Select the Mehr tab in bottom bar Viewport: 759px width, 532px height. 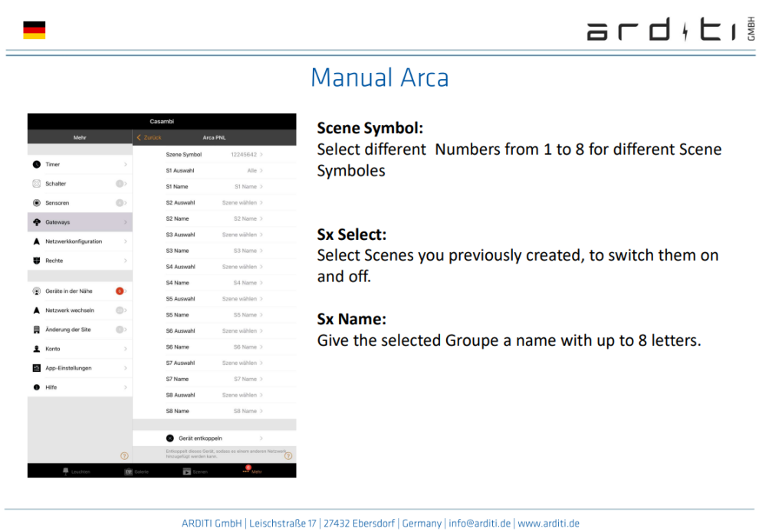click(x=253, y=471)
